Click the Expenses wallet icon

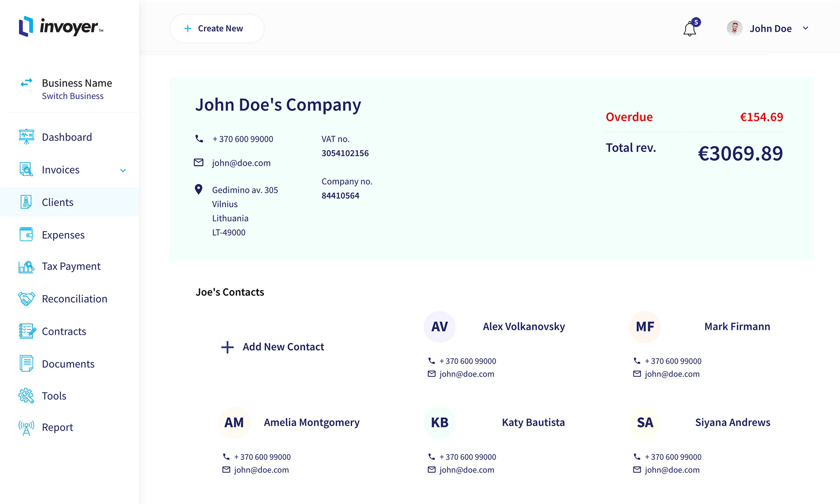point(26,234)
